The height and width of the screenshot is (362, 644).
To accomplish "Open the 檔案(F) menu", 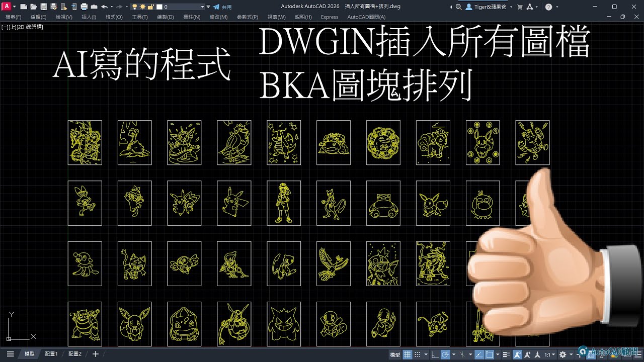I will [x=13, y=17].
